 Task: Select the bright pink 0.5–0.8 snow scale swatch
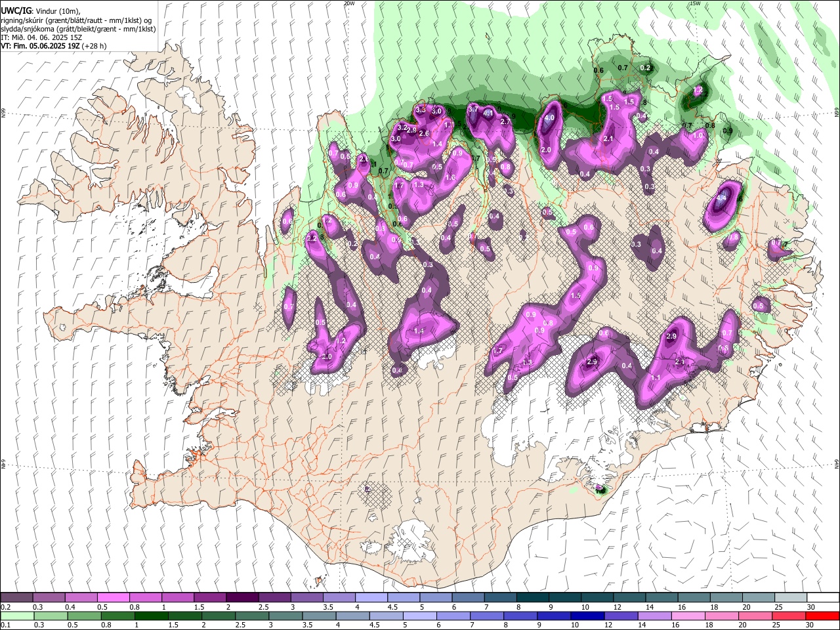coord(114,597)
